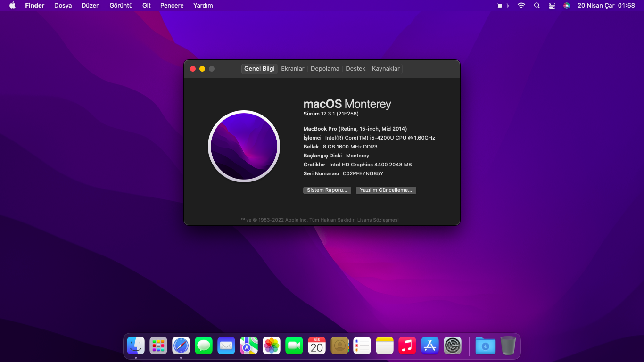
Task: Open Launchpad in the Dock
Action: [158, 346]
